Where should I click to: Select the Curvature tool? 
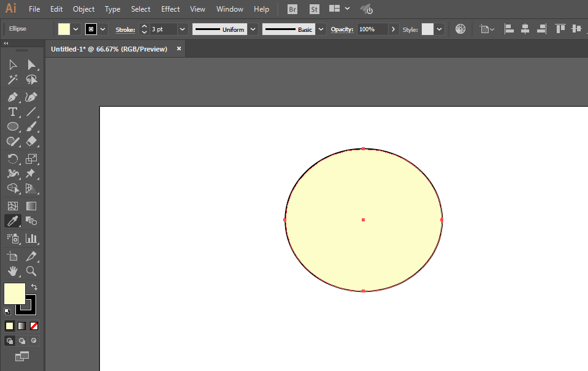(x=31, y=97)
